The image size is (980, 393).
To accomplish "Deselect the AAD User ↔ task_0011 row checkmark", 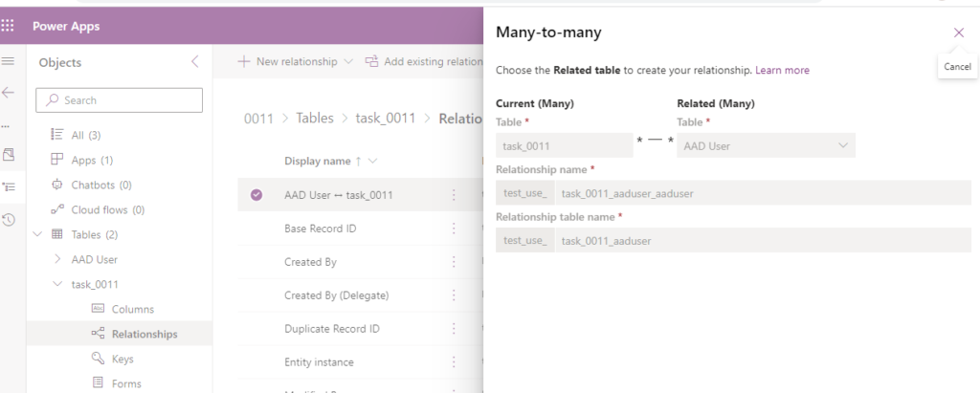I will (x=256, y=195).
